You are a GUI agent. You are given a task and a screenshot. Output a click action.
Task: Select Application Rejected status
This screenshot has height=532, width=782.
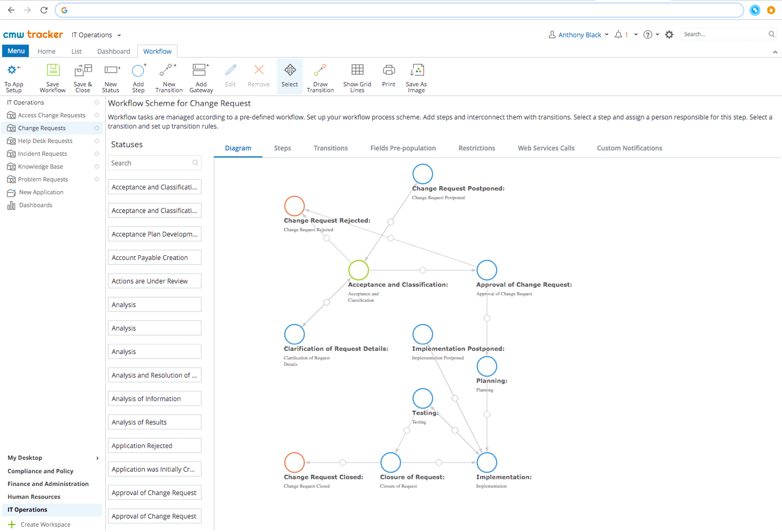[x=155, y=446]
